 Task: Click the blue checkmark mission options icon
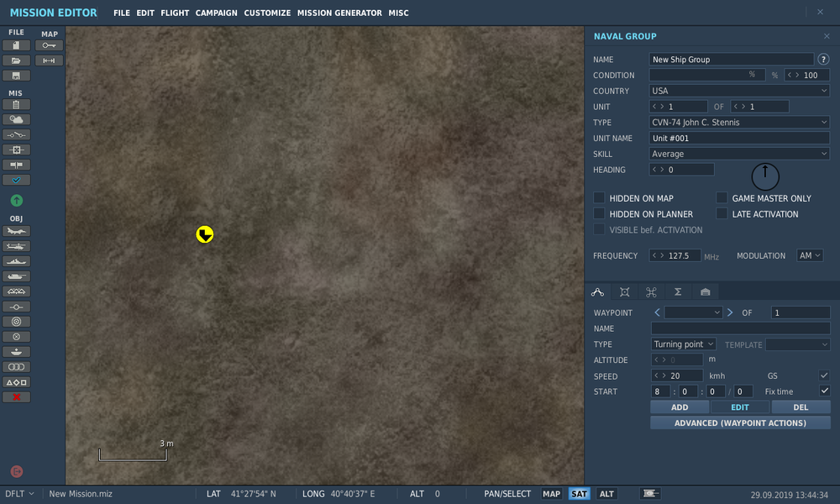[16, 180]
